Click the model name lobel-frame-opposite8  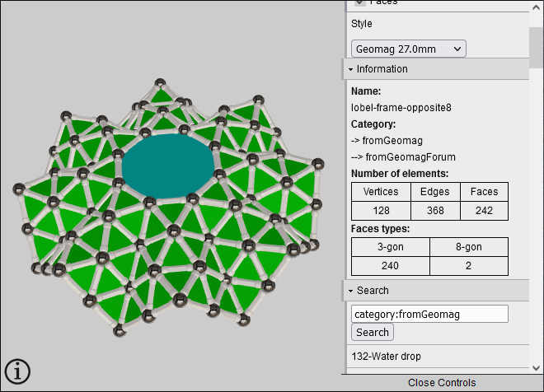coord(401,108)
